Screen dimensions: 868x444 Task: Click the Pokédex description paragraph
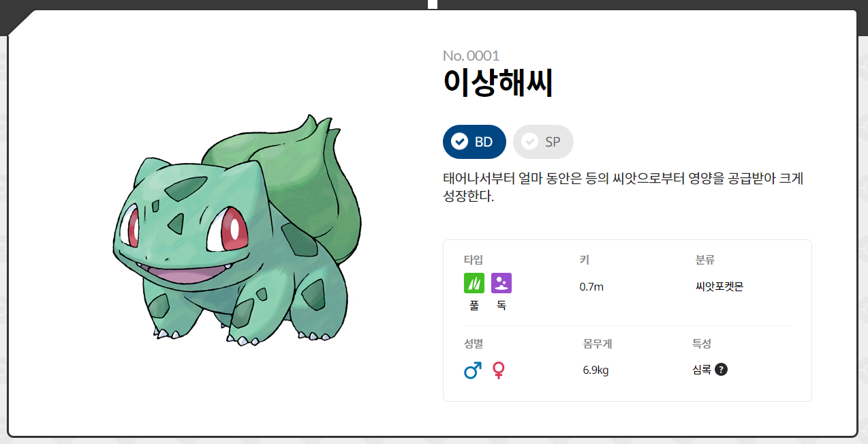tap(623, 188)
